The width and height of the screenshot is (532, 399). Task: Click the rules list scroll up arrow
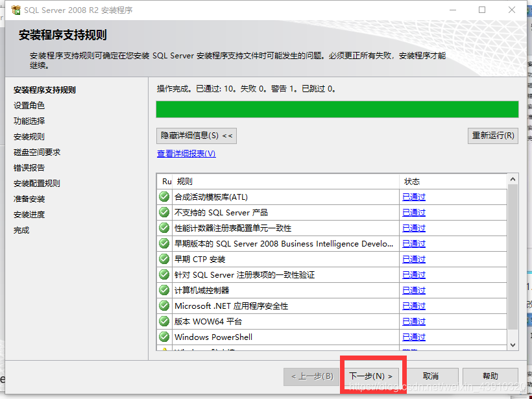513,179
